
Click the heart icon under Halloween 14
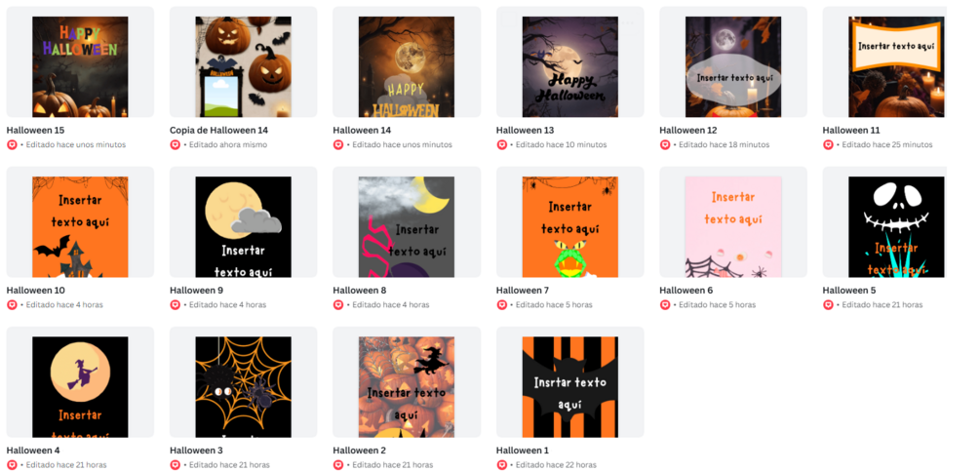click(x=338, y=145)
